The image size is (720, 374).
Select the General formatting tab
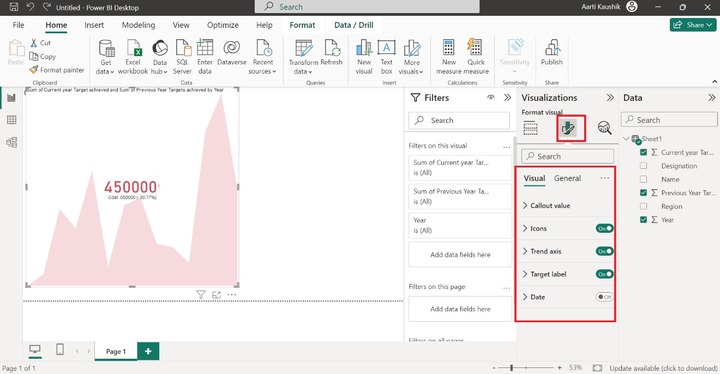click(x=567, y=178)
